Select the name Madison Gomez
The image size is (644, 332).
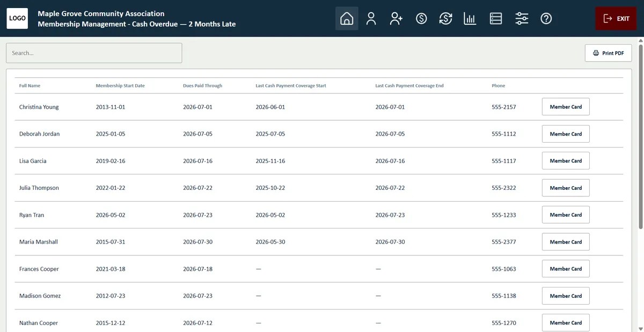[40, 296]
